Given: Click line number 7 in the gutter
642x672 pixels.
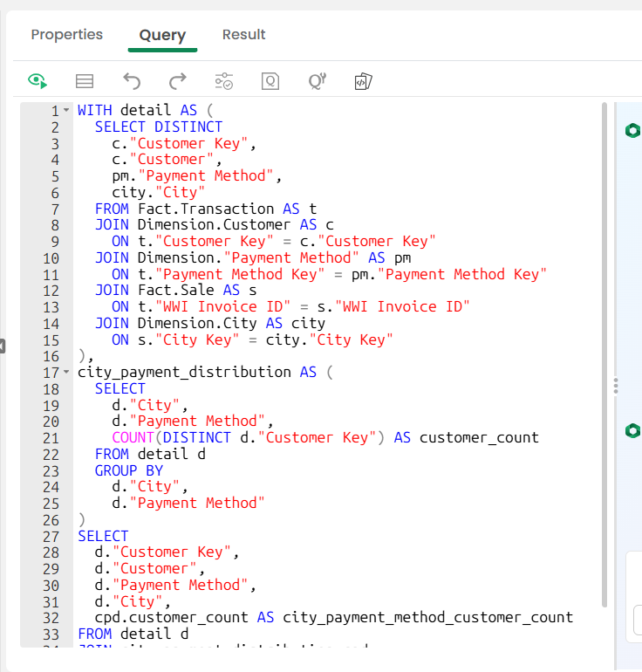Looking at the screenshot, I should 55,209.
